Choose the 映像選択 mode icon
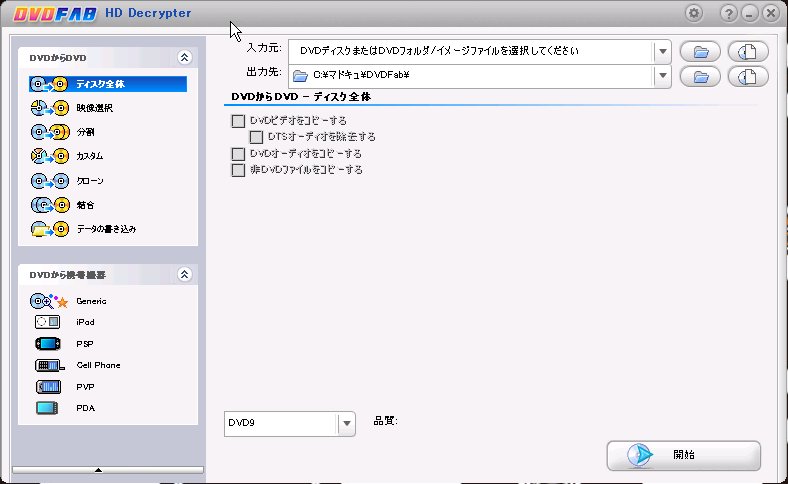The height and width of the screenshot is (484, 788). (49, 108)
